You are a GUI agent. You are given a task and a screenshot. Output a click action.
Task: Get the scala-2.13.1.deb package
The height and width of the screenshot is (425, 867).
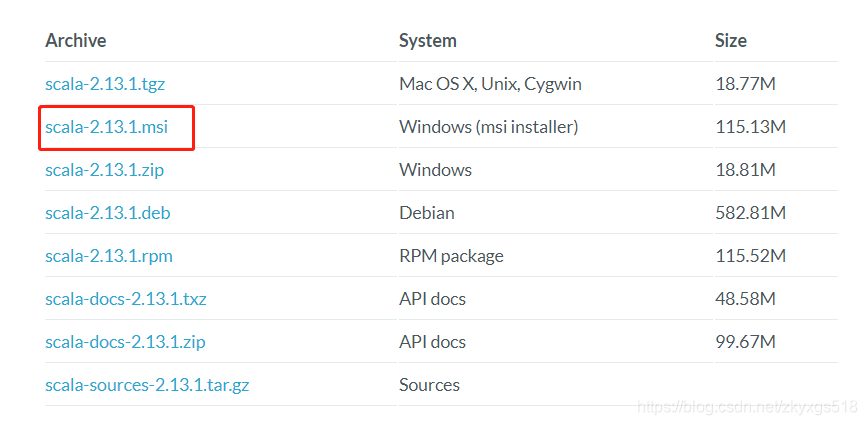point(108,213)
